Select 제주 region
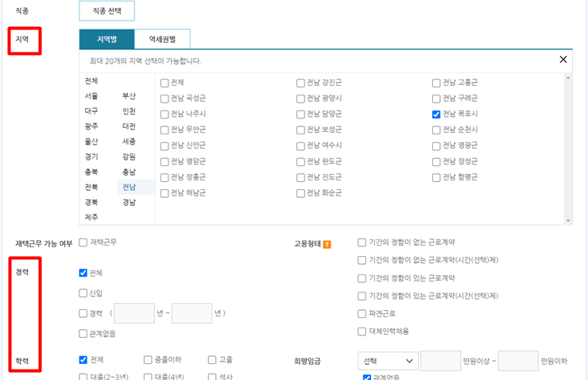The image size is (588, 380). coord(91,217)
